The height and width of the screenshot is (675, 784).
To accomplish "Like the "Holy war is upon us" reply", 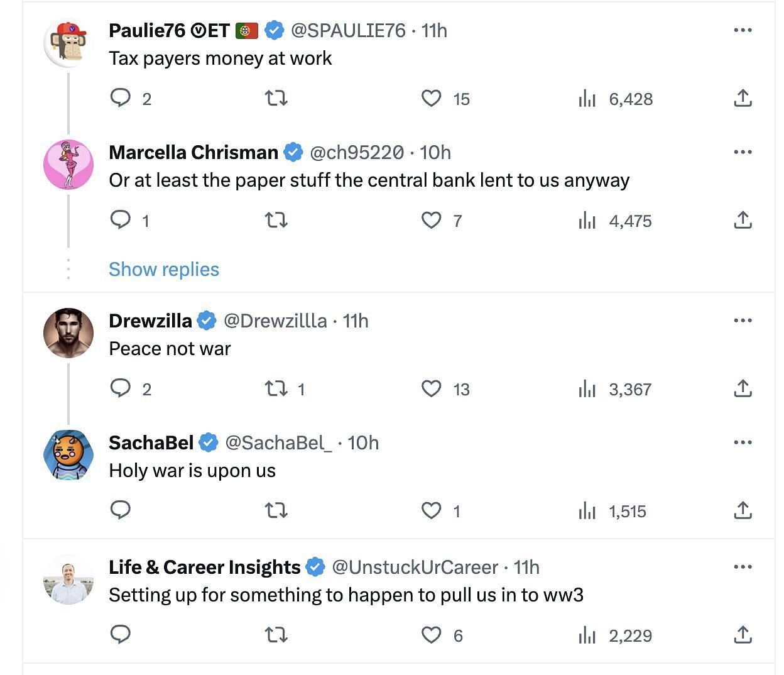I will 432,510.
